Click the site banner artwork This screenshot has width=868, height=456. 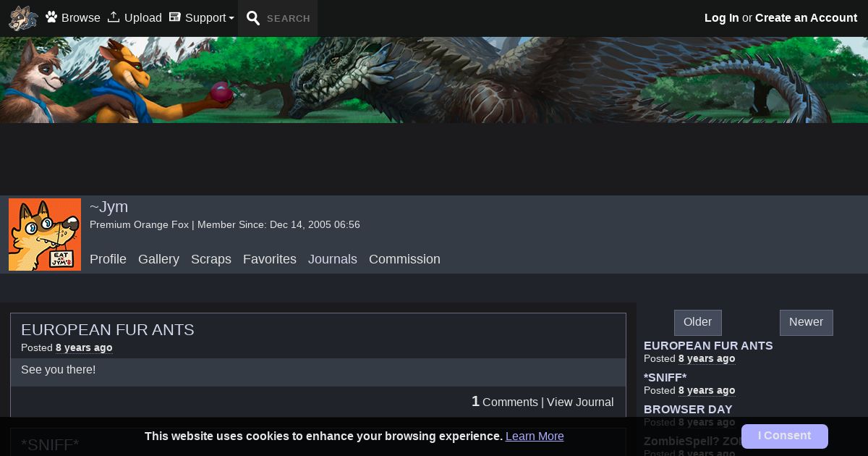click(x=434, y=80)
